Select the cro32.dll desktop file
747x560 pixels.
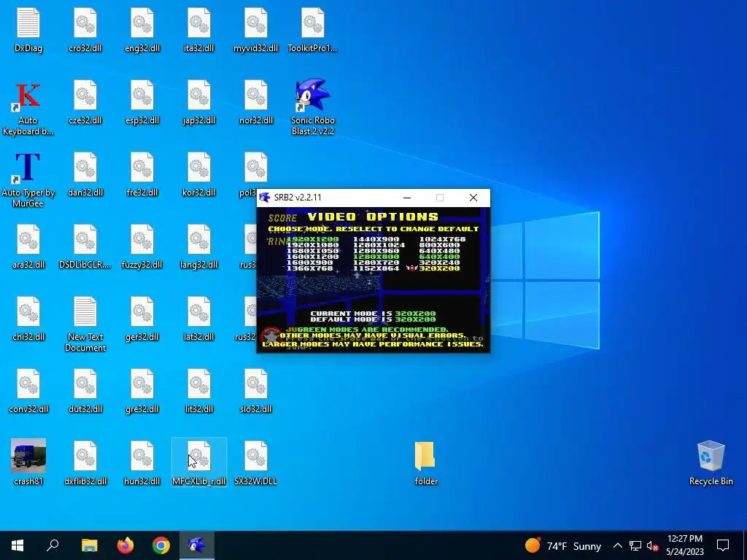(85, 23)
